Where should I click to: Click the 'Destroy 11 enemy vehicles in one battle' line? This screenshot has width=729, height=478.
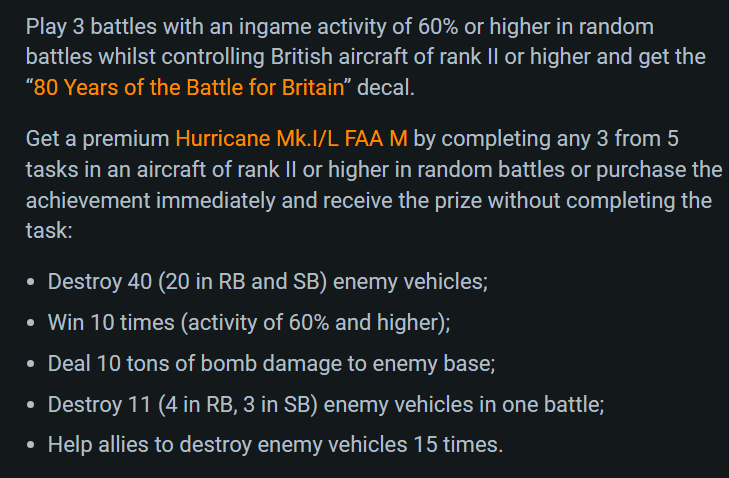point(326,405)
